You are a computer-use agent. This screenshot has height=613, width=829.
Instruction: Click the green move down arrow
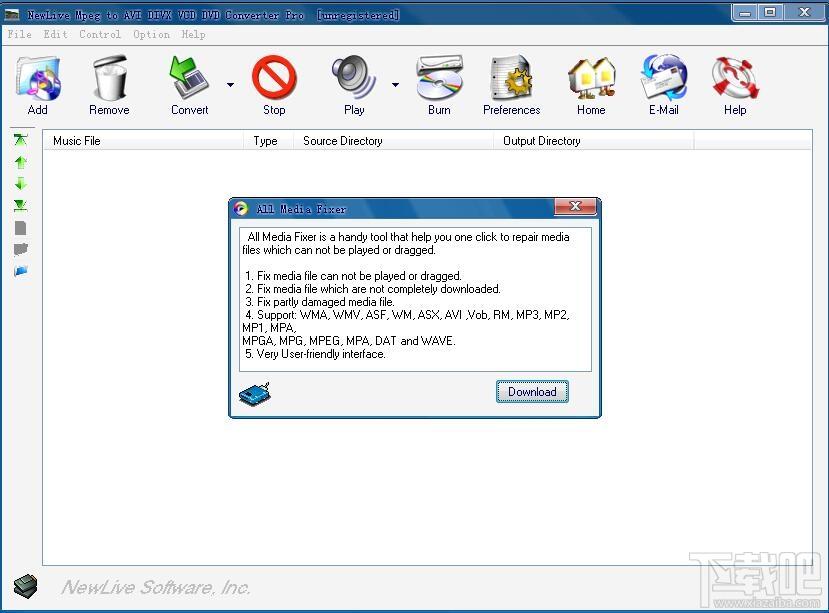tap(21, 184)
